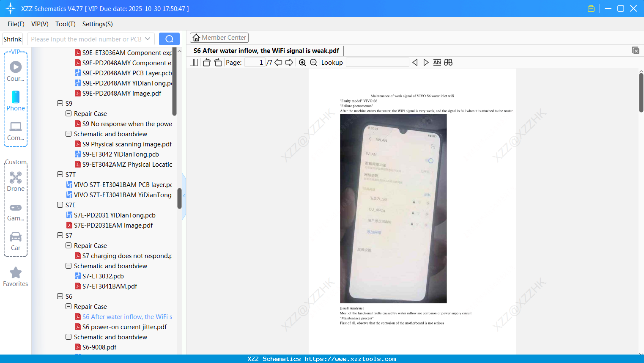Open the binoculars search tool
The height and width of the screenshot is (363, 644).
coord(448,62)
